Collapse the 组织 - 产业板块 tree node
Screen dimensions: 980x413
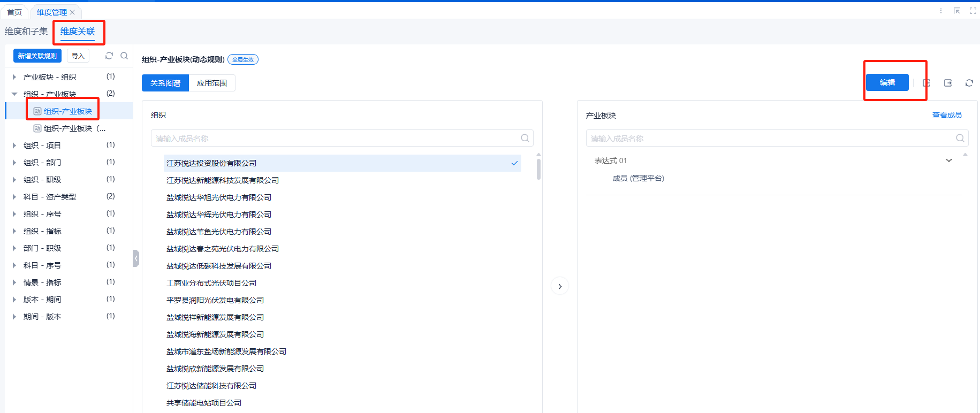click(14, 94)
